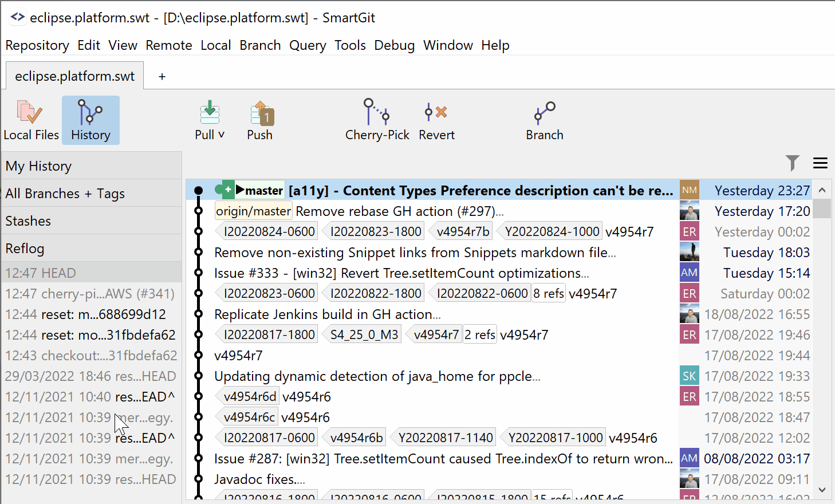835x504 pixels.
Task: Open the Query menu
Action: 308,45
